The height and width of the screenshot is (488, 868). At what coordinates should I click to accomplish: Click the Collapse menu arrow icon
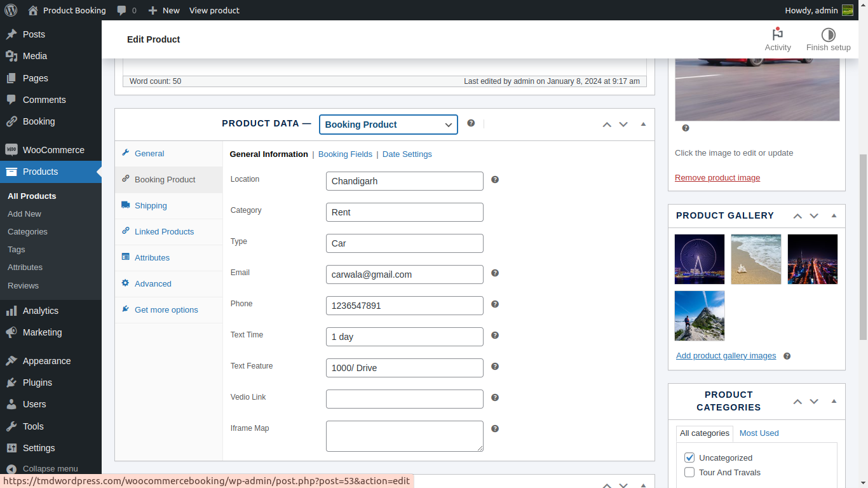pyautogui.click(x=11, y=469)
